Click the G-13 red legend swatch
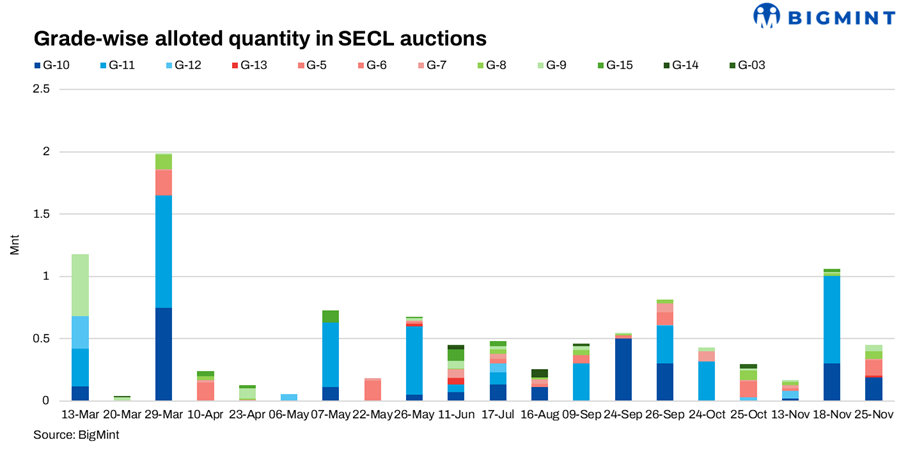 (x=235, y=65)
